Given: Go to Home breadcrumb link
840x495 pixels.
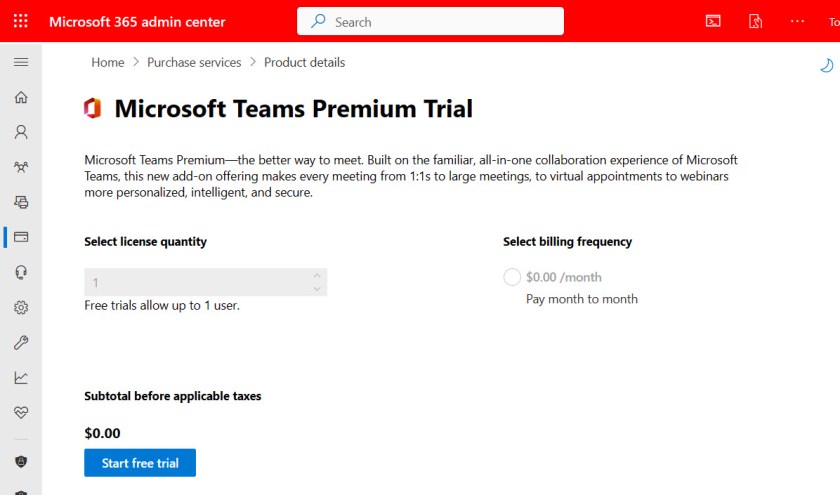Looking at the screenshot, I should (x=108, y=63).
